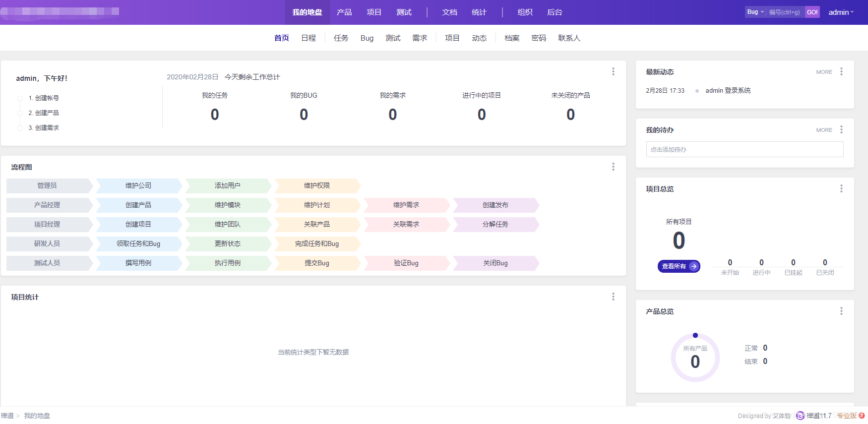Switch to Bug sub-tab

coord(367,38)
